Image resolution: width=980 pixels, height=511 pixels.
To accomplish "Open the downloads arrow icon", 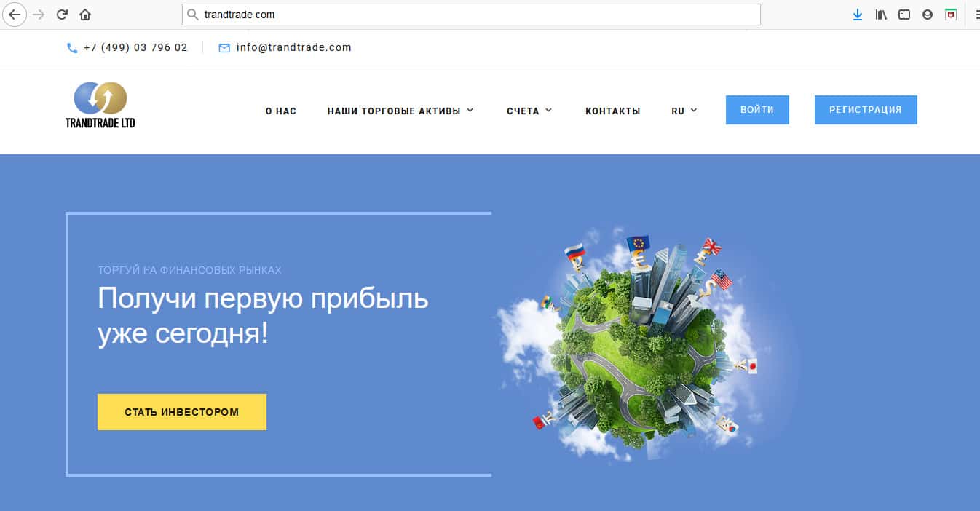I will coord(858,15).
